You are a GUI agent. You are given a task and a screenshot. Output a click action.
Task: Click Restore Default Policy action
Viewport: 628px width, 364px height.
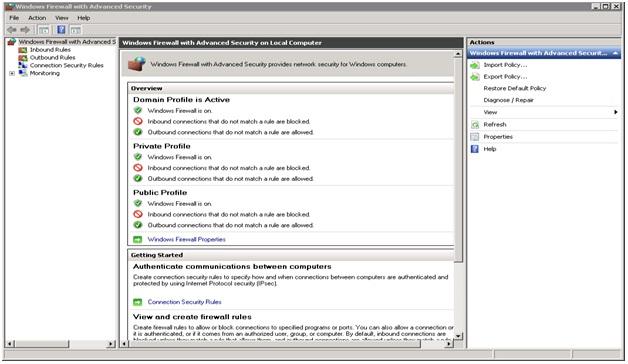click(x=515, y=88)
